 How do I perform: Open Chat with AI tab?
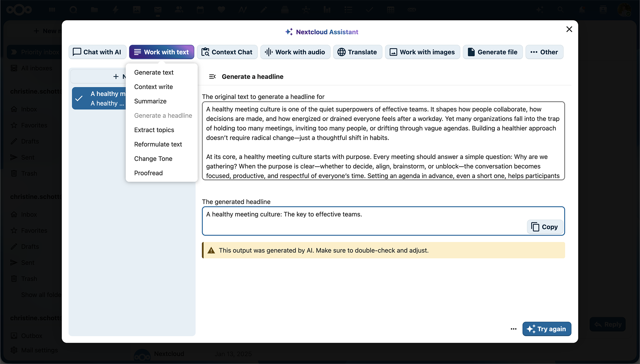(97, 52)
